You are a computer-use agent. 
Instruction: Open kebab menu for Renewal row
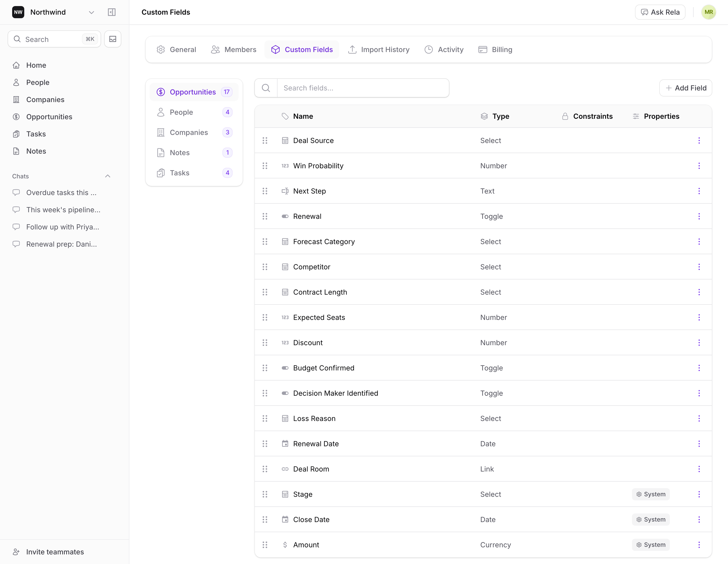699,217
